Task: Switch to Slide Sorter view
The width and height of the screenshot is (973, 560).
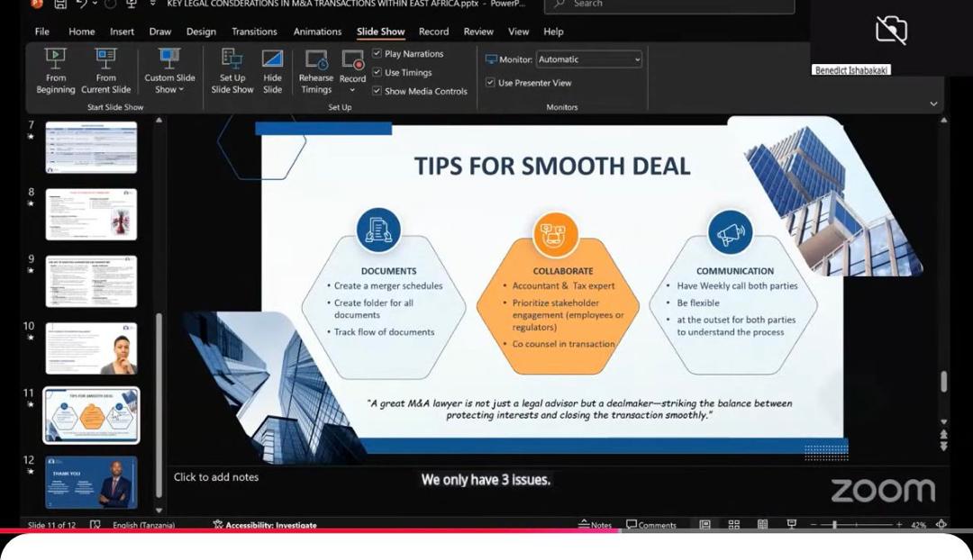Action: tap(733, 525)
